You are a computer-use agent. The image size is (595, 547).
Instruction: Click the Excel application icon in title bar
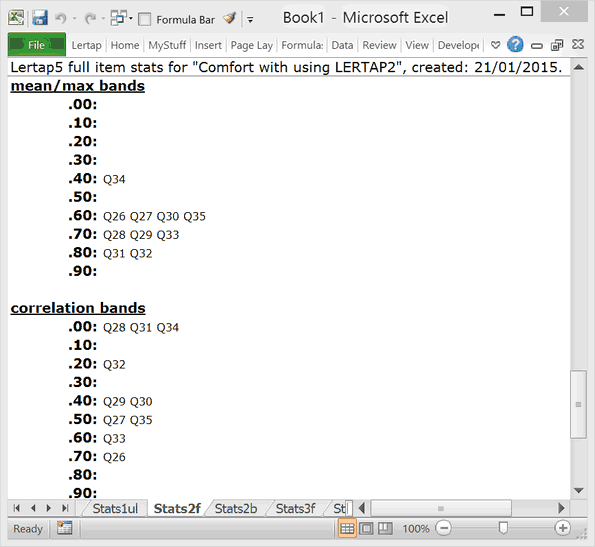(16, 18)
